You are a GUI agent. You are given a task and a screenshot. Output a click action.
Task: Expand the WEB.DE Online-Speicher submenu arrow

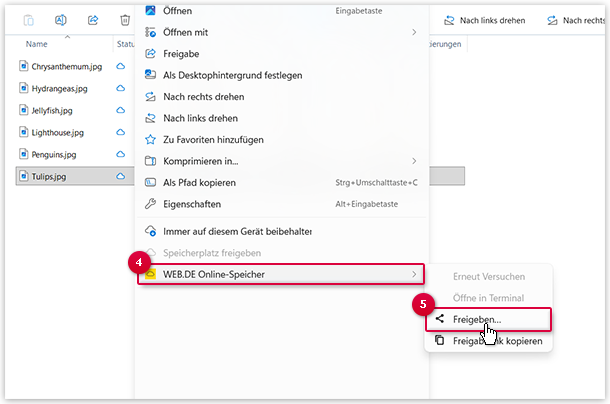pos(414,274)
